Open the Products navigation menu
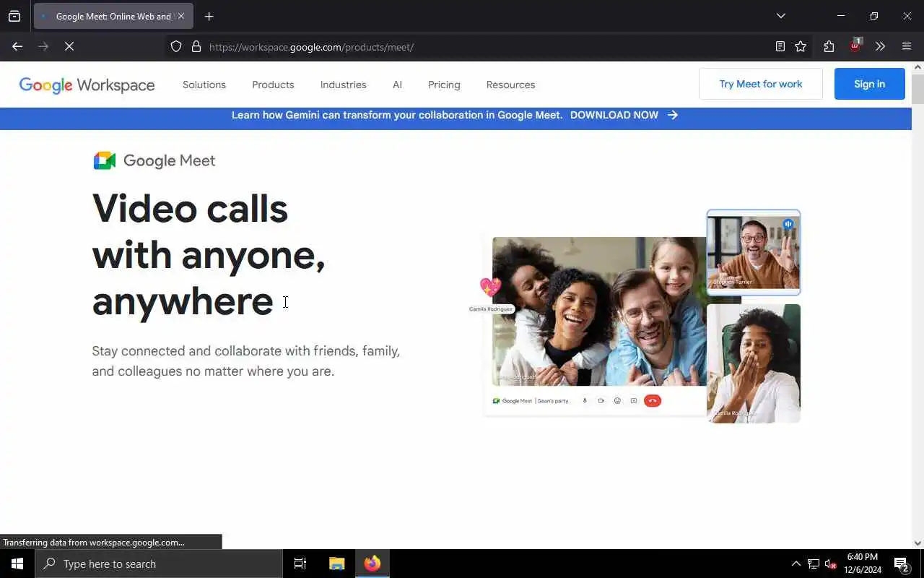 point(273,85)
